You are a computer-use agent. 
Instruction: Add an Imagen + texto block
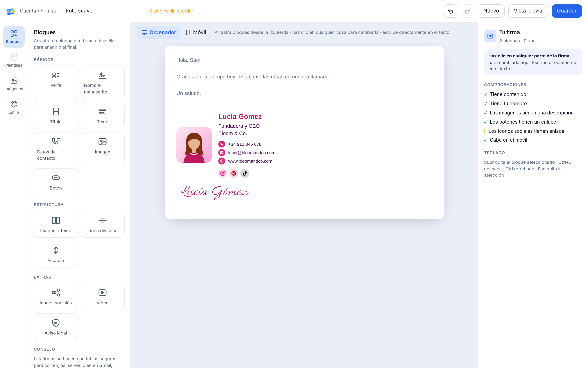coord(56,224)
